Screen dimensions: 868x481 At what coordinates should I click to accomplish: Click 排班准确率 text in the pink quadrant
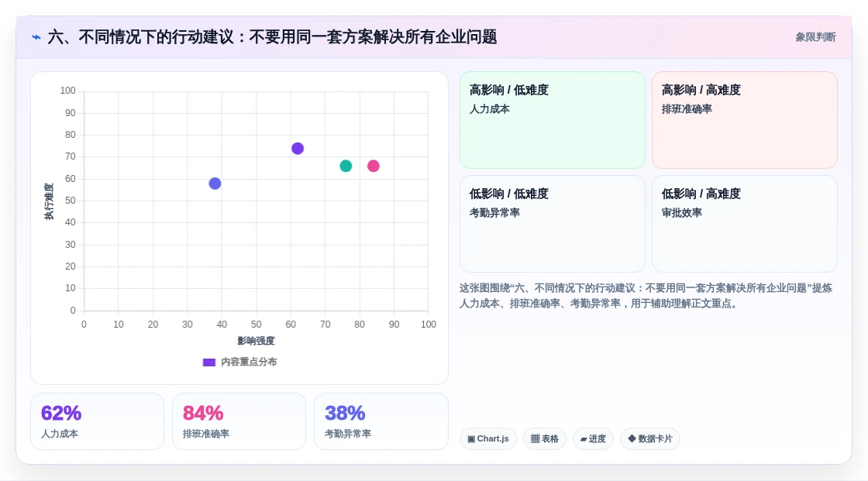pos(687,109)
